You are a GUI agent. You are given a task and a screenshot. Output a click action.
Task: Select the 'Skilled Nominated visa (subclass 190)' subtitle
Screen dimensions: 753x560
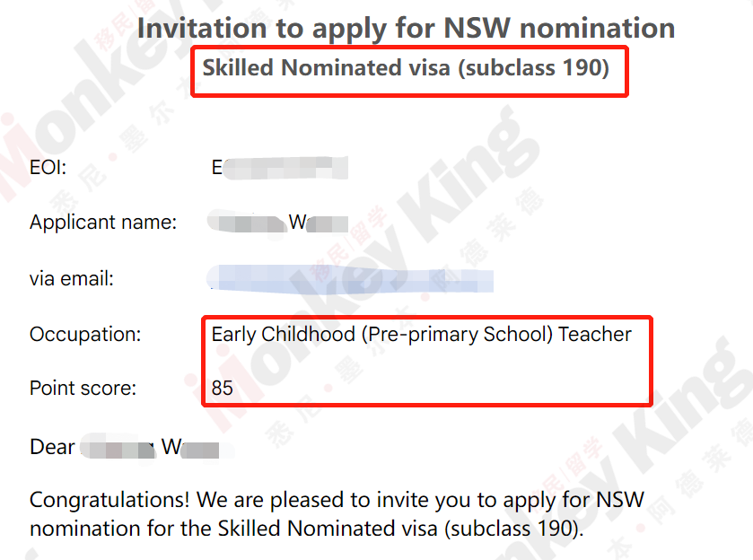tap(406, 67)
